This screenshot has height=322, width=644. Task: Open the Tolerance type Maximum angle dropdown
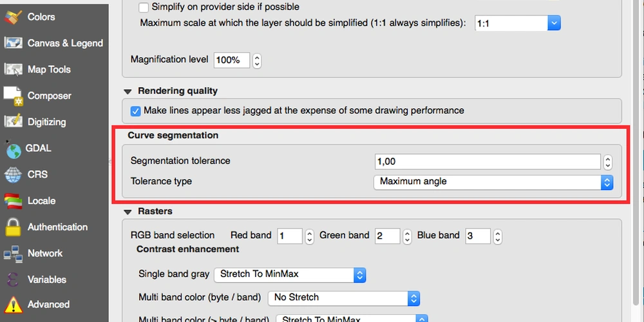(493, 182)
